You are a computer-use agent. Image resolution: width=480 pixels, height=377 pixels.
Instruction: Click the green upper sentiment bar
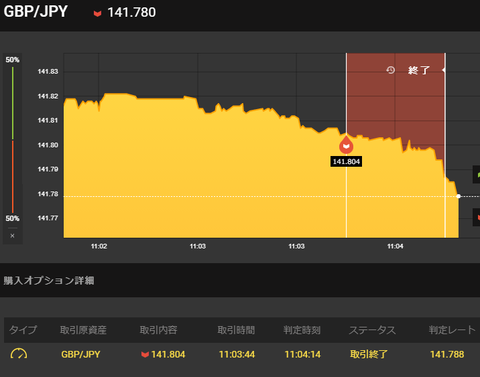(13, 103)
